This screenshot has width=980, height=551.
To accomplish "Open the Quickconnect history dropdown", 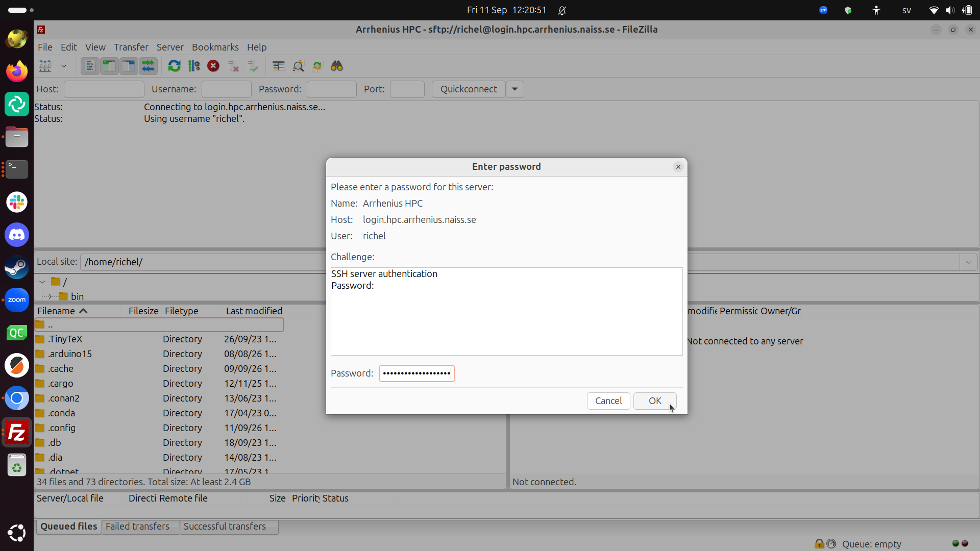I will [515, 89].
